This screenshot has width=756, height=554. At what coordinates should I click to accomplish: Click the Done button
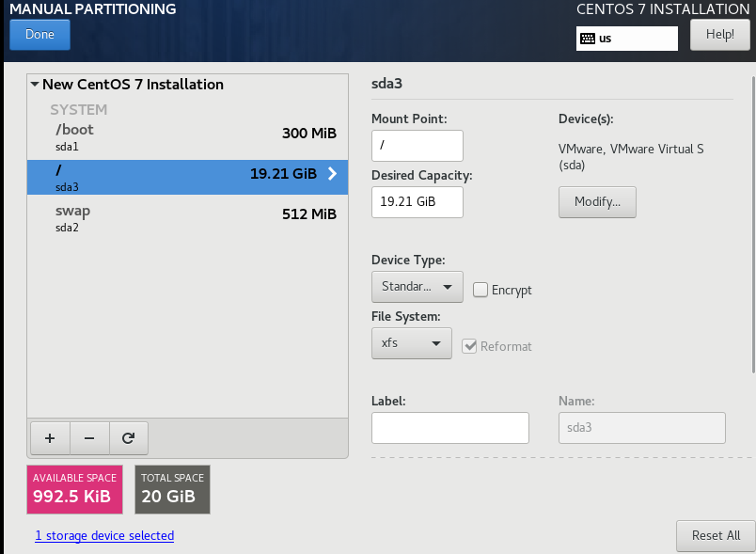point(40,34)
